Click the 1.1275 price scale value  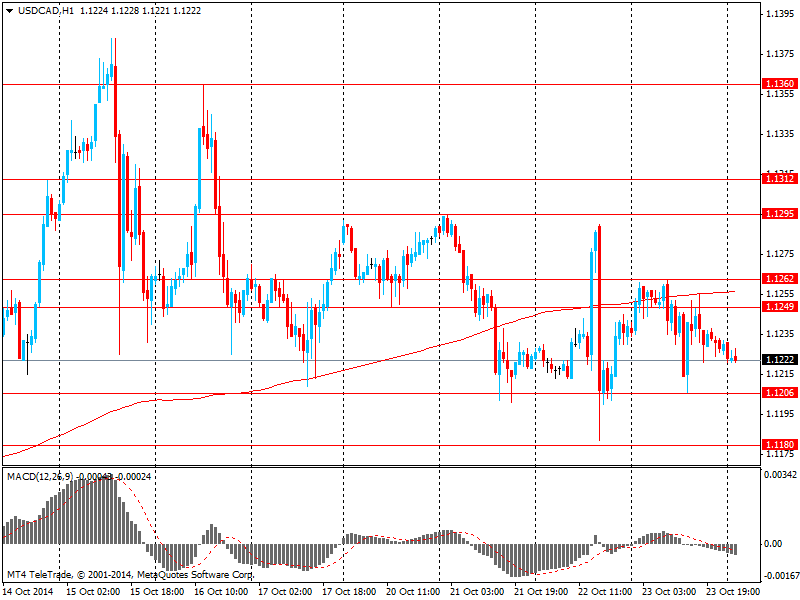pyautogui.click(x=780, y=254)
